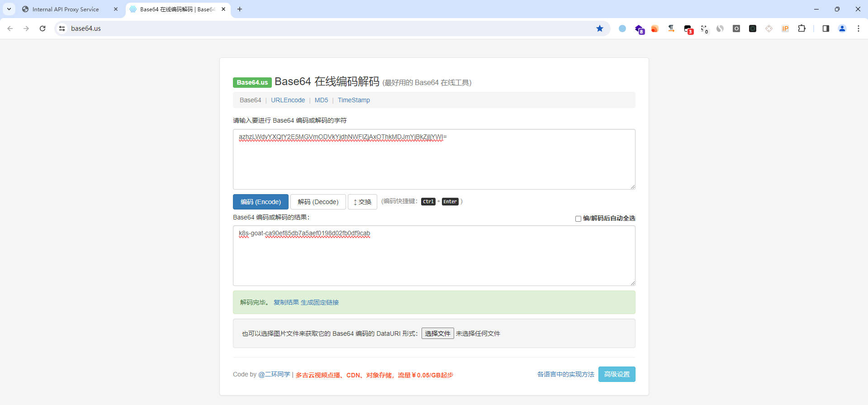Open Chrome three-dot menu
Image resolution: width=868 pixels, height=405 pixels.
coord(859,29)
